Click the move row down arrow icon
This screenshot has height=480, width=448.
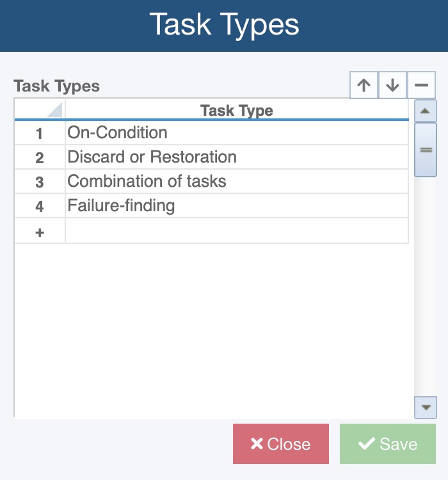pos(393,85)
